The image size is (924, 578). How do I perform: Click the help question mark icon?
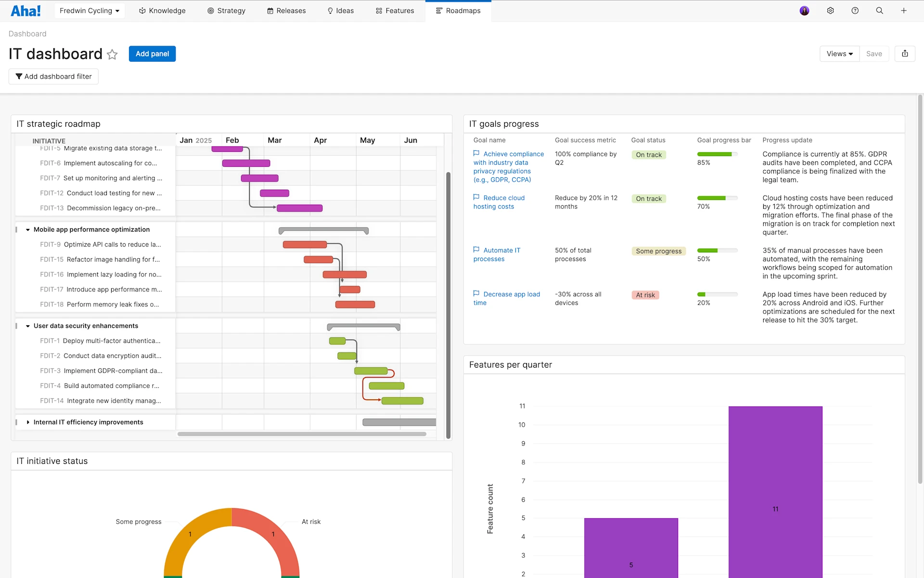(x=855, y=11)
